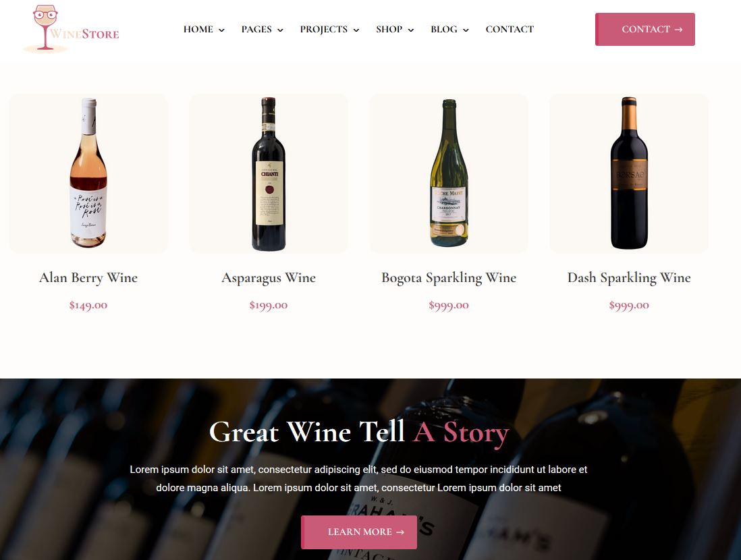Open the BLOG menu label
Viewport: 741px width, 560px height.
click(444, 29)
